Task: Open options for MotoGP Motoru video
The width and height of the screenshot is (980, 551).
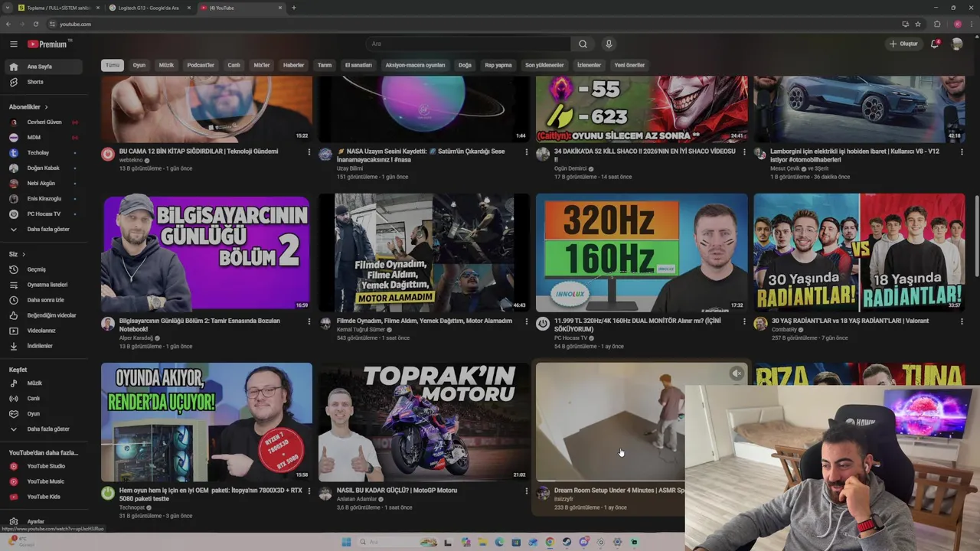Action: point(527,491)
